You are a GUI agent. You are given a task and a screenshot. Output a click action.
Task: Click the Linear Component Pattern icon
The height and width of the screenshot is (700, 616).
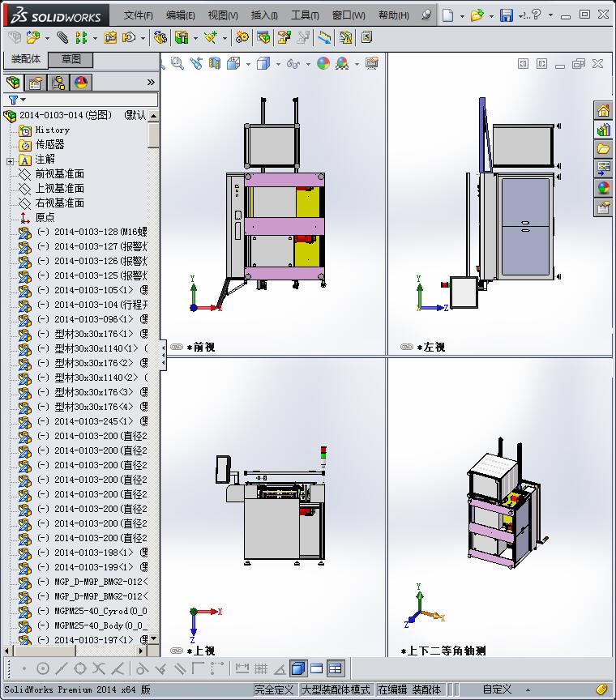click(x=81, y=37)
